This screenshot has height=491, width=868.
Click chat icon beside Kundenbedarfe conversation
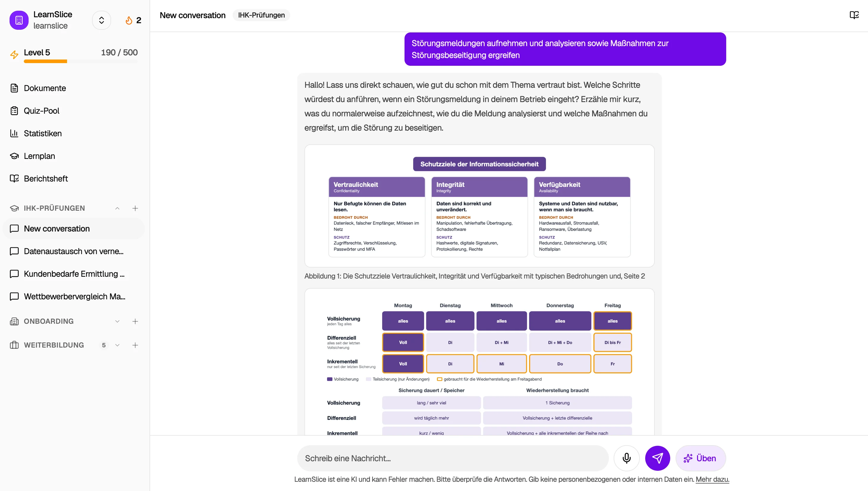[x=14, y=274]
